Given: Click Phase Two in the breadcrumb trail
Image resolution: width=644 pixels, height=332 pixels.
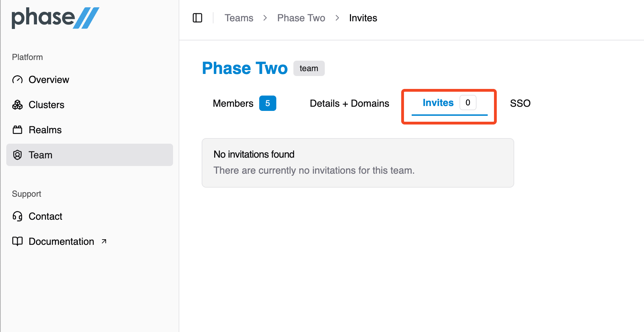Looking at the screenshot, I should [x=301, y=18].
